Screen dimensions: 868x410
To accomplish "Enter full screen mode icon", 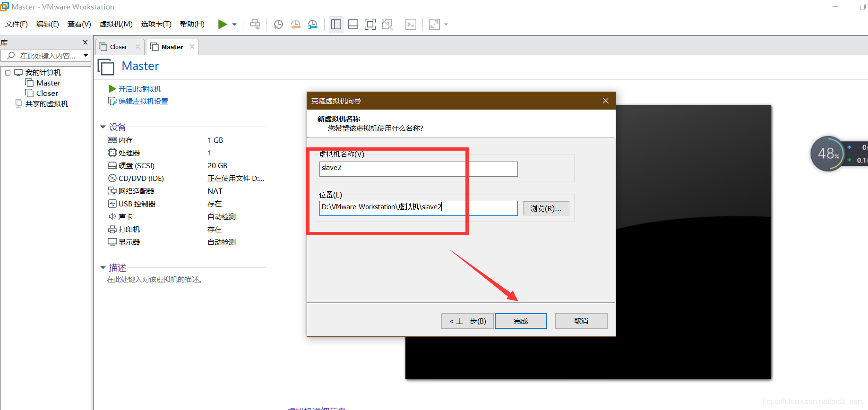I will click(370, 24).
